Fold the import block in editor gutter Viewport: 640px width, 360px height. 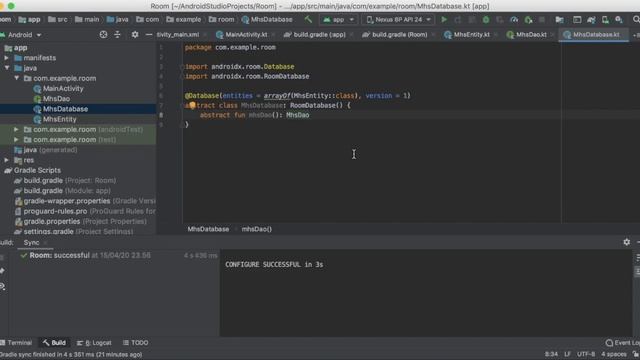coord(182,67)
